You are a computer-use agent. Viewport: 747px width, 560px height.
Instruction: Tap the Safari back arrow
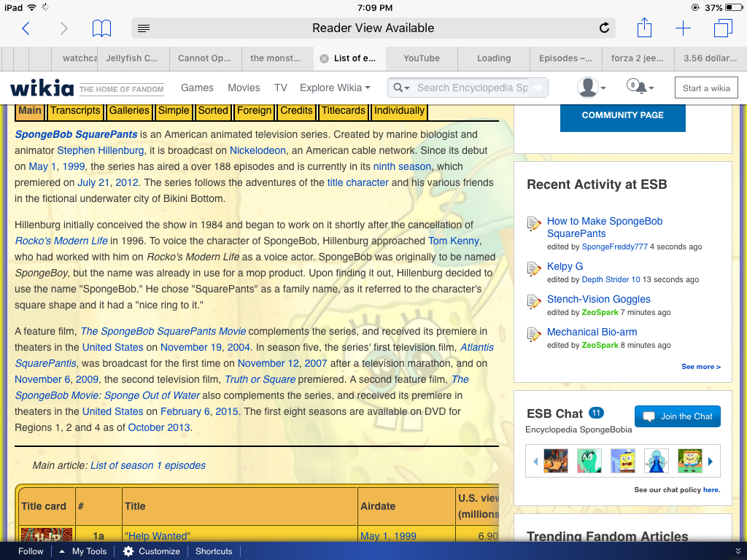pos(26,28)
